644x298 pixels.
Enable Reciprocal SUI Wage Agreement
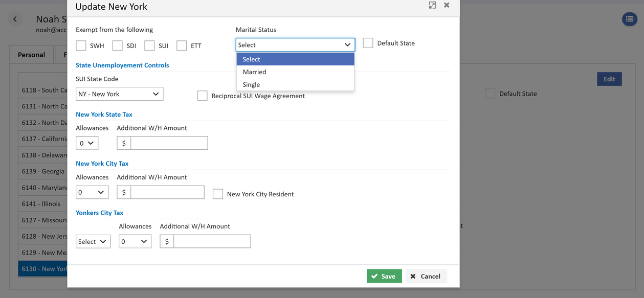(x=202, y=96)
